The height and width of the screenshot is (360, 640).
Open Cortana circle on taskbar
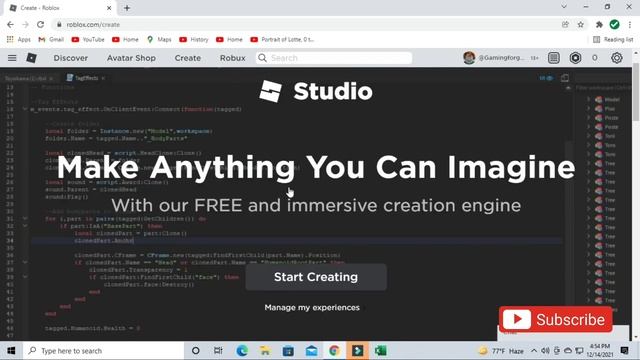pyautogui.click(x=196, y=351)
